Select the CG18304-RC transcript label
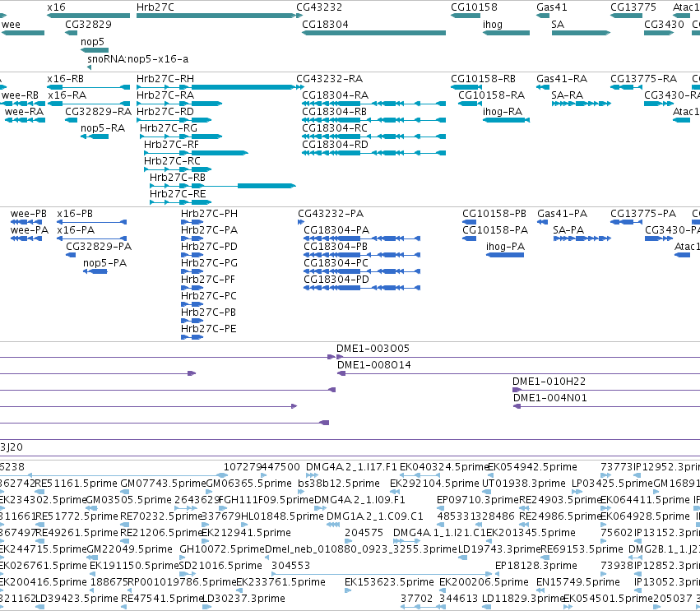Screen dimensions: 700x611 coord(335,128)
